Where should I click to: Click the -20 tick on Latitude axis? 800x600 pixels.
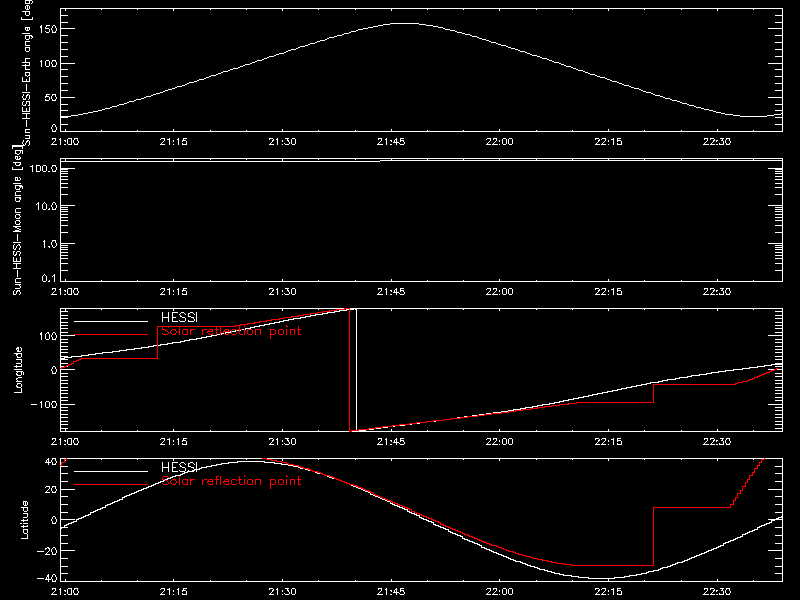(x=47, y=551)
